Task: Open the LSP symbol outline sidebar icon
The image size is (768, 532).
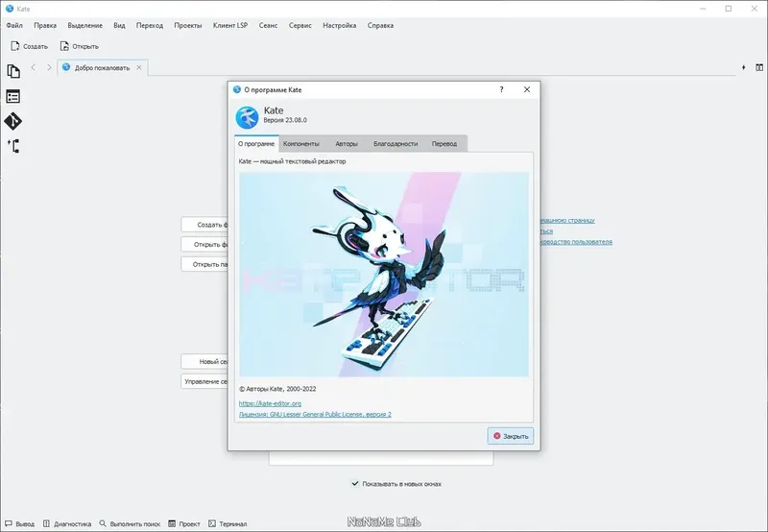Action: point(13,146)
